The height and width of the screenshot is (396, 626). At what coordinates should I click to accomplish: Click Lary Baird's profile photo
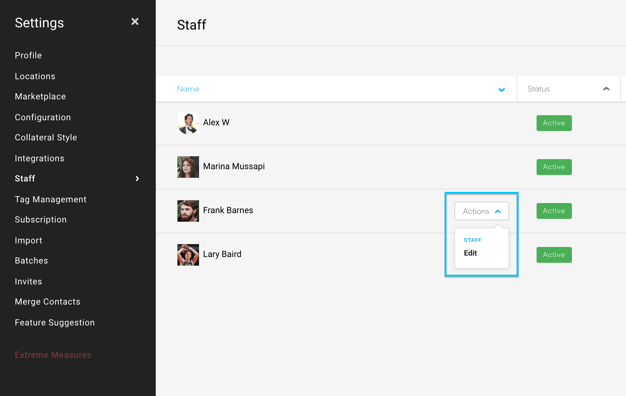(x=188, y=255)
